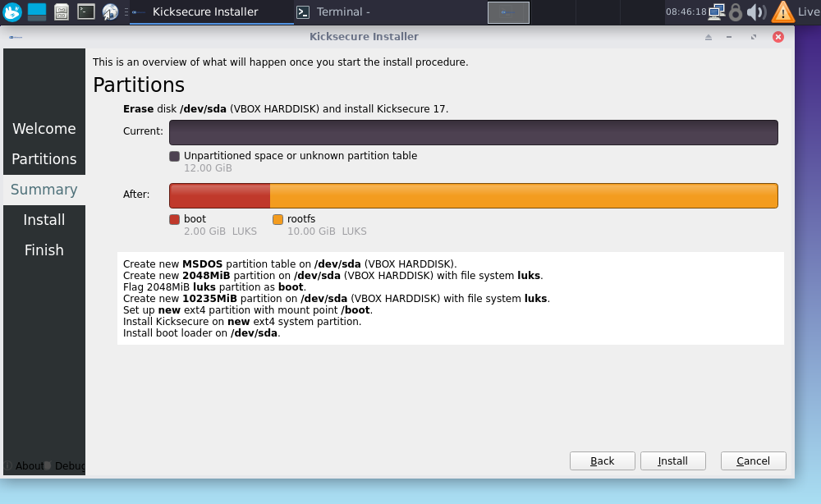This screenshot has width=821, height=504.
Task: Click the red boot partition segment
Action: click(219, 195)
